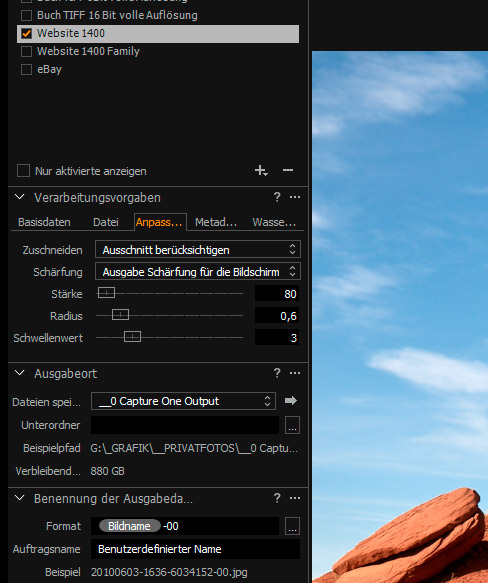
Task: Click the Stärke slider handle
Action: pyautogui.click(x=106, y=293)
